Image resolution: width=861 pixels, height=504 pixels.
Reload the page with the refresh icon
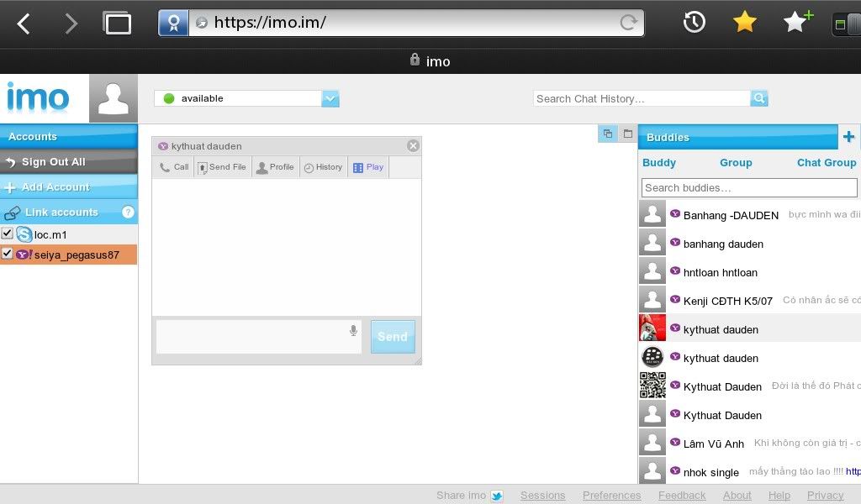pyautogui.click(x=628, y=23)
